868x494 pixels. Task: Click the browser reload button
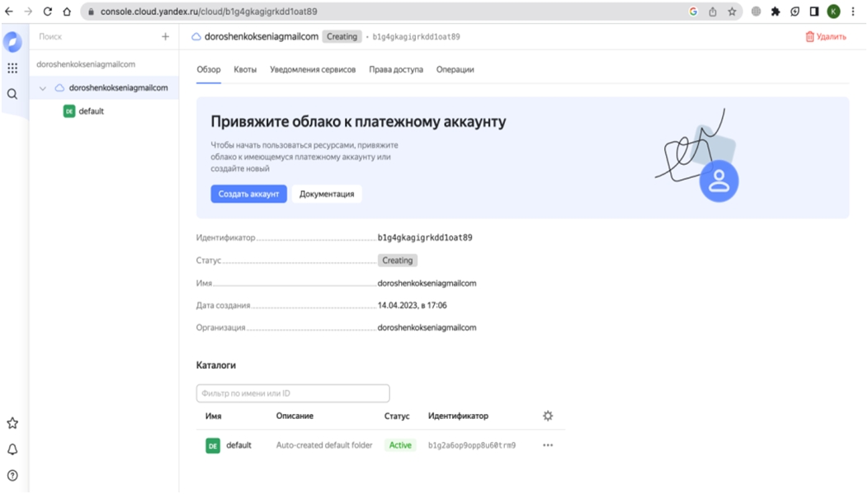[x=48, y=12]
